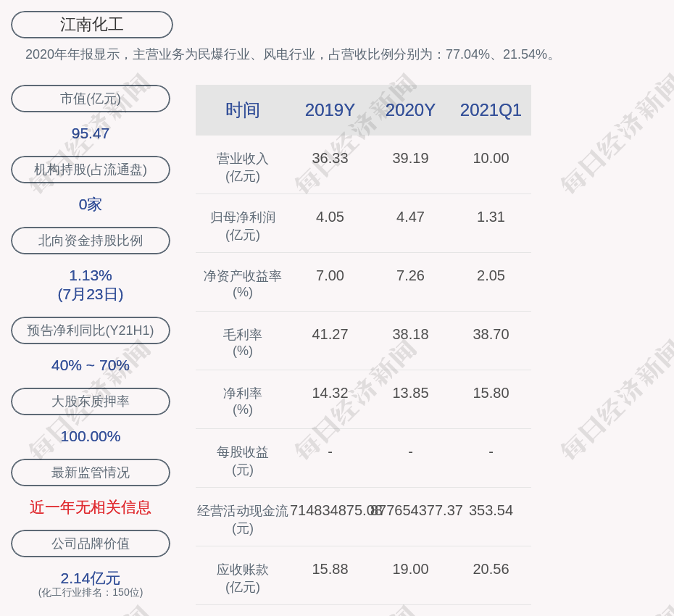The width and height of the screenshot is (674, 616).
Task: Click revenue value 36.33
Action: [330, 158]
